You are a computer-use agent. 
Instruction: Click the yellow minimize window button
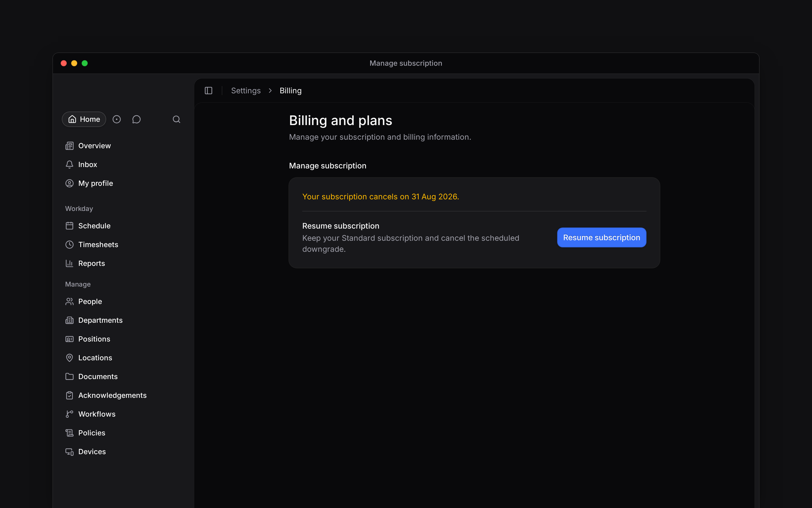[74, 63]
